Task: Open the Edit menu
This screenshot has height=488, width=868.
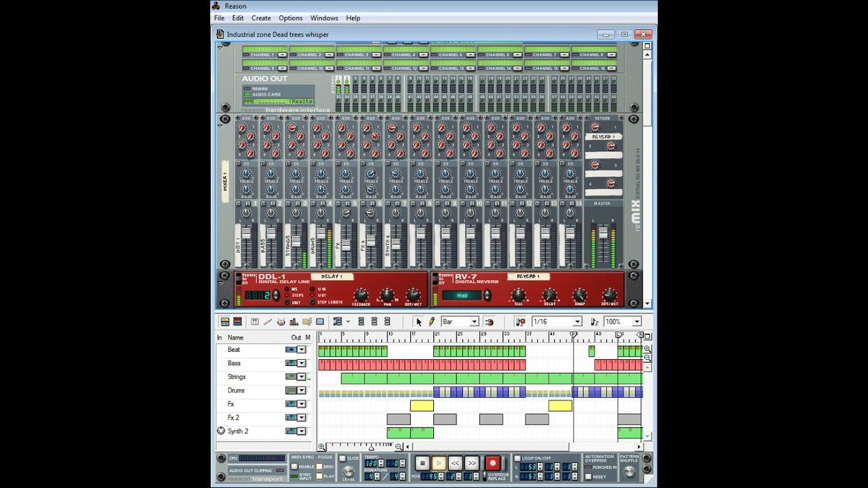Action: click(x=238, y=18)
